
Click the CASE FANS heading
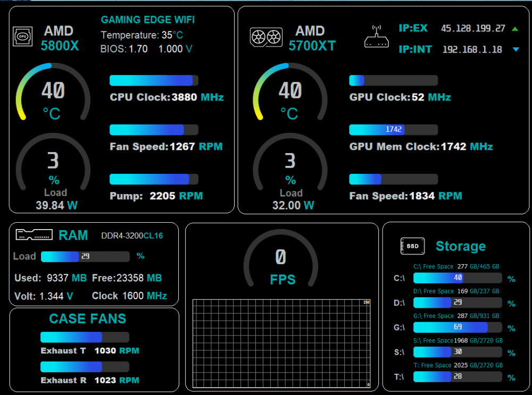[x=88, y=319]
